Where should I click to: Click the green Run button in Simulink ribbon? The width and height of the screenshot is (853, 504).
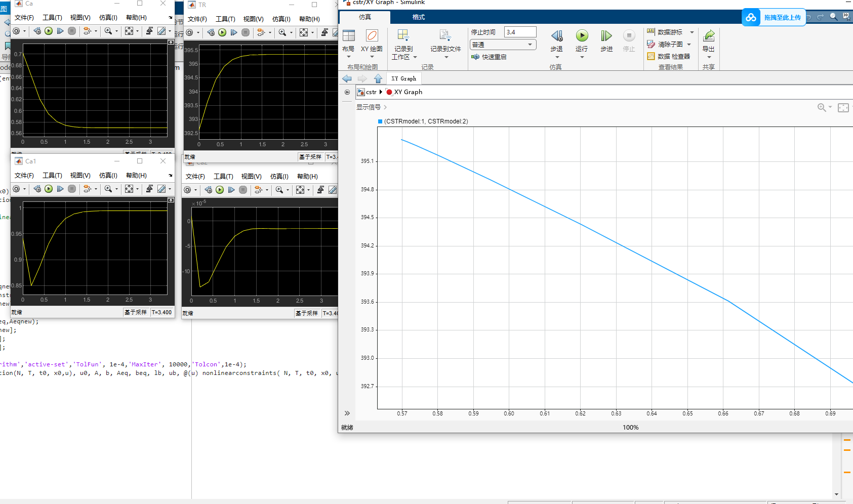click(582, 36)
